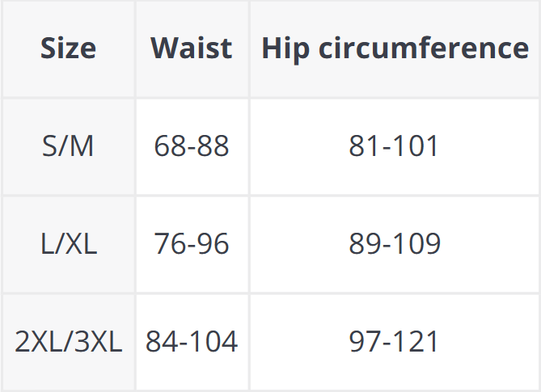Click the Size column header
Screen dimensions: 541x392
click(x=68, y=48)
